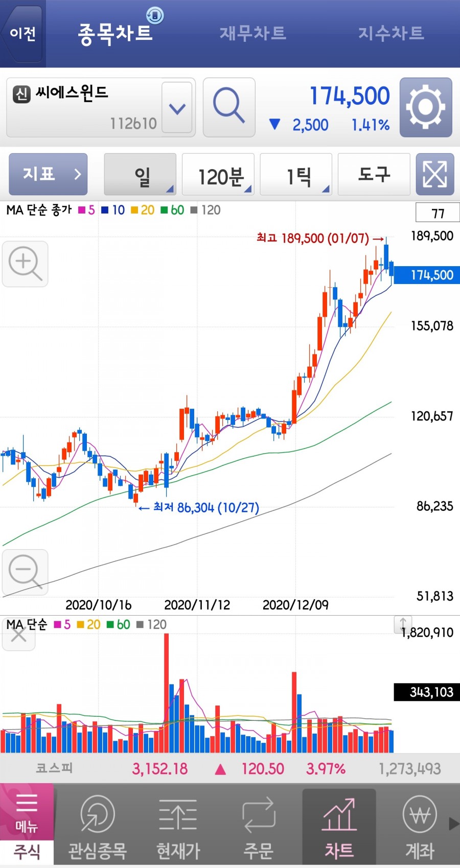Switch to the 종목차트 tab

pos(116,34)
